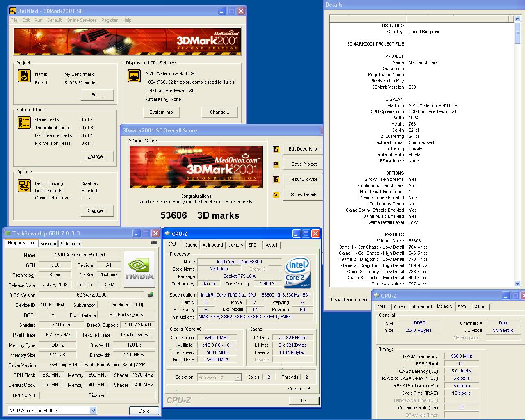Open the SPD tab in main CPU-Z window
This screenshot has height=420, width=525.
[253, 245]
